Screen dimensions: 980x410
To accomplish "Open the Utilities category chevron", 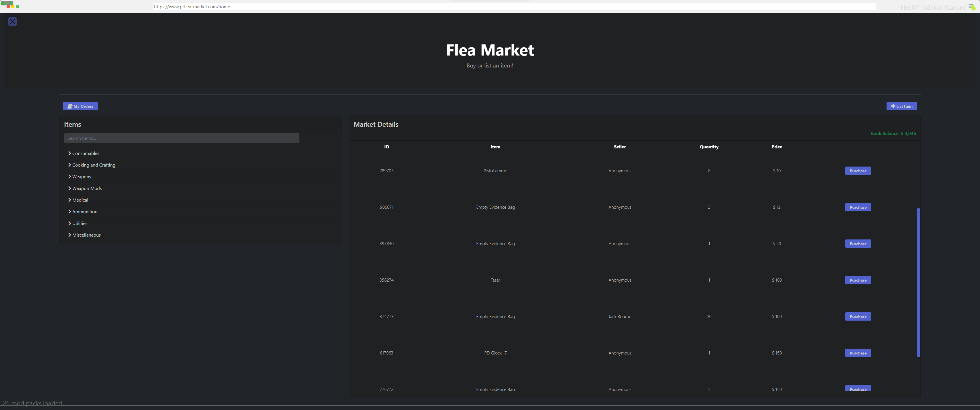I will click(x=70, y=223).
